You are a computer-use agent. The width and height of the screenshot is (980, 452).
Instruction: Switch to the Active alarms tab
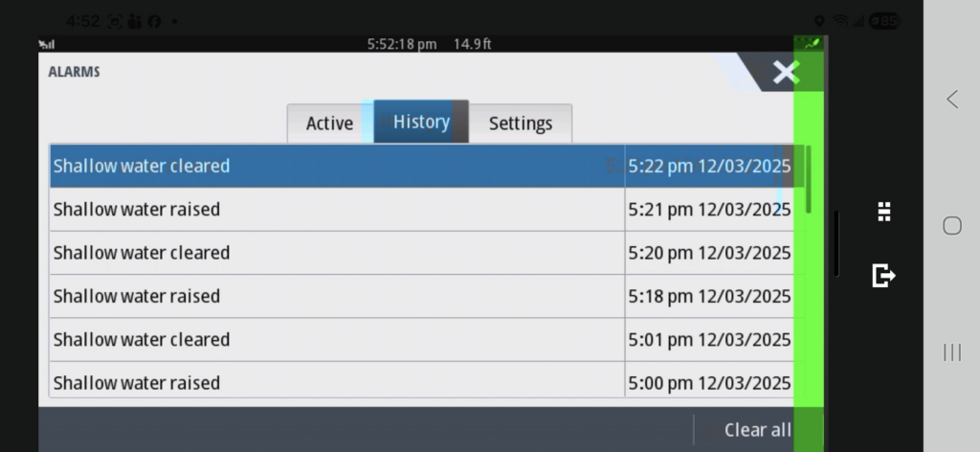point(329,124)
